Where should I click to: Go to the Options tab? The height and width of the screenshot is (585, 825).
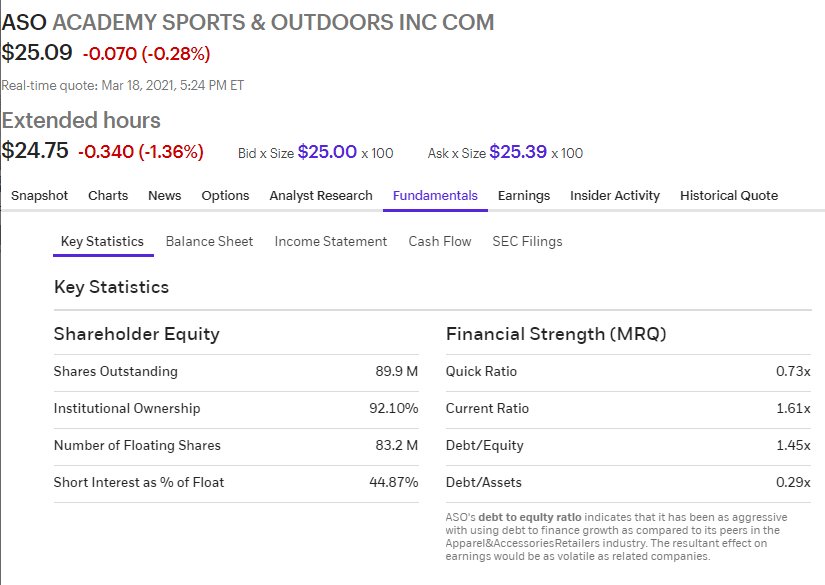point(225,196)
